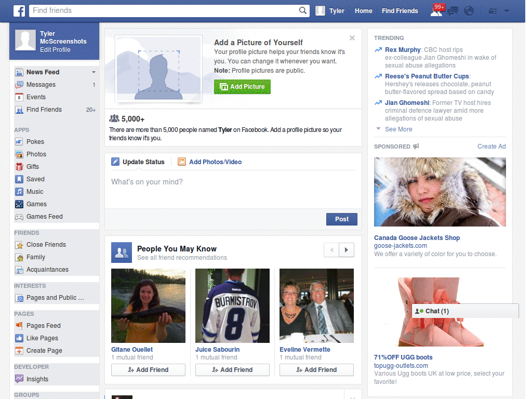Click the Facebook logo icon

[19, 11]
